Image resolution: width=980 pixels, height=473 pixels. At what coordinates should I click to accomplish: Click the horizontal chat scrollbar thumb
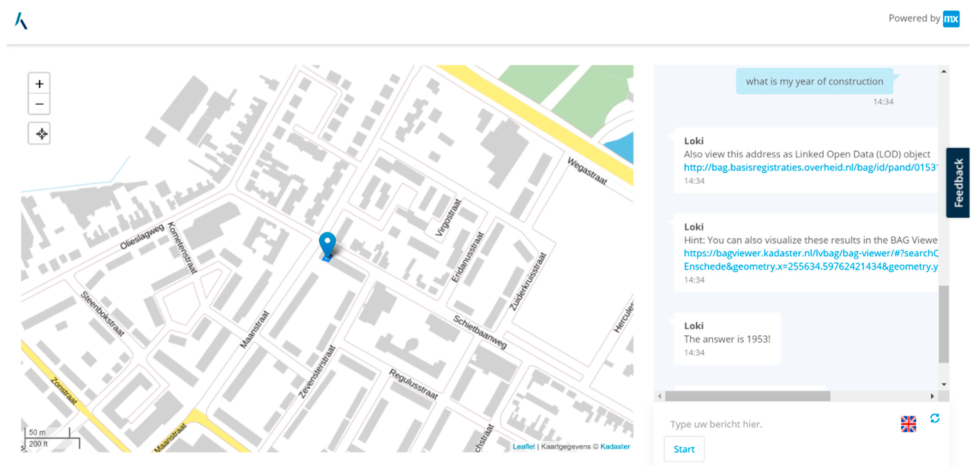pos(747,396)
